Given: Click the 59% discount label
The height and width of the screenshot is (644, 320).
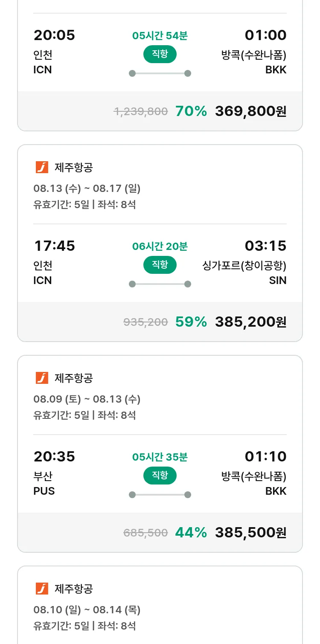Looking at the screenshot, I should (x=191, y=322).
